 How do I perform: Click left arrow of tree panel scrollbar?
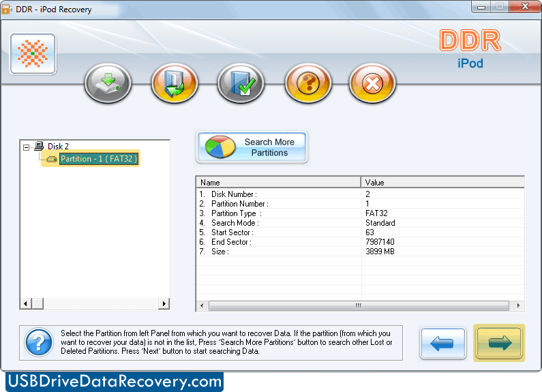tap(25, 303)
